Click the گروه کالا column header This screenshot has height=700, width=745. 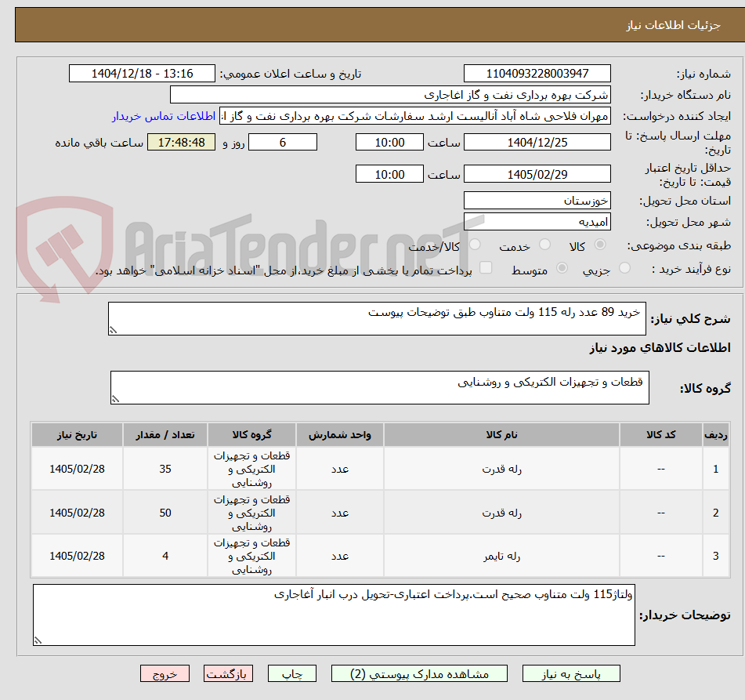(x=251, y=434)
